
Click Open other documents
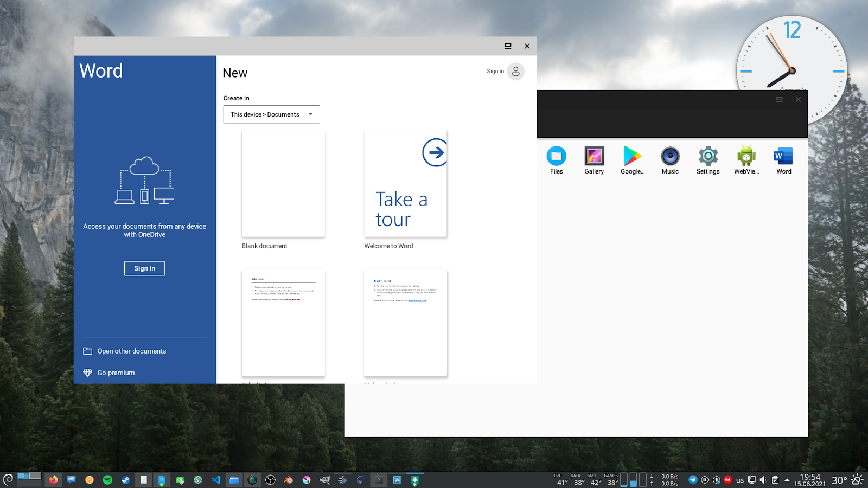[x=132, y=351]
